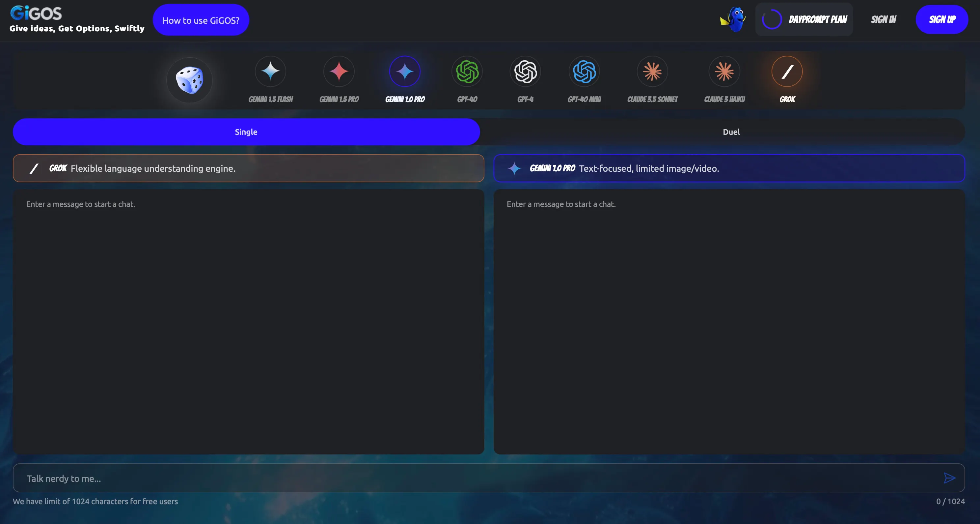Click 'Flexible language understanding engine.' description

(x=153, y=169)
